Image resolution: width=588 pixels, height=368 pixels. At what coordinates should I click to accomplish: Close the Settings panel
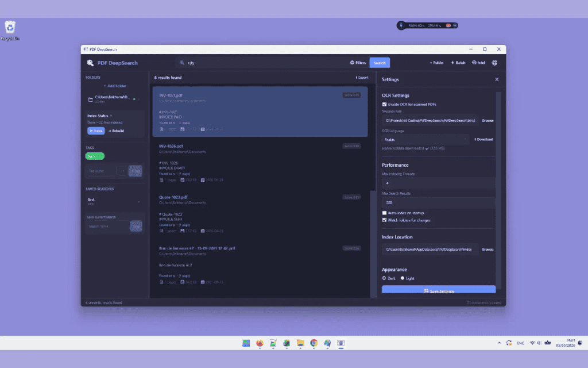click(497, 79)
